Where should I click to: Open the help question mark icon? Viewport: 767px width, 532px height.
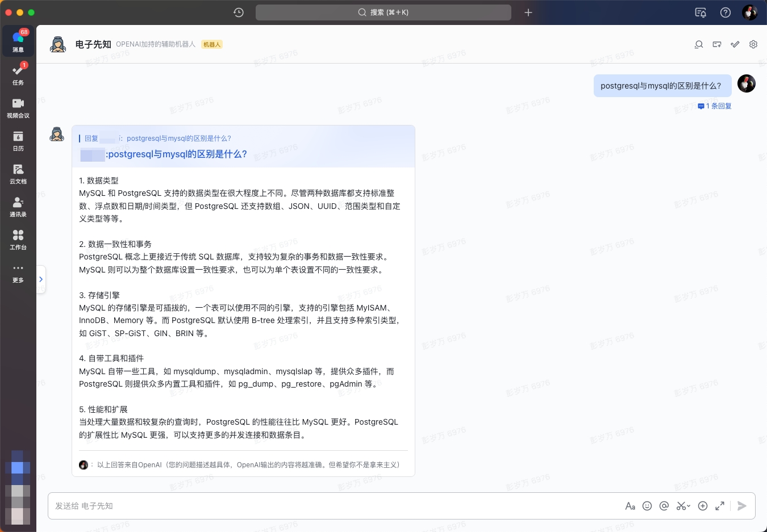(x=726, y=12)
